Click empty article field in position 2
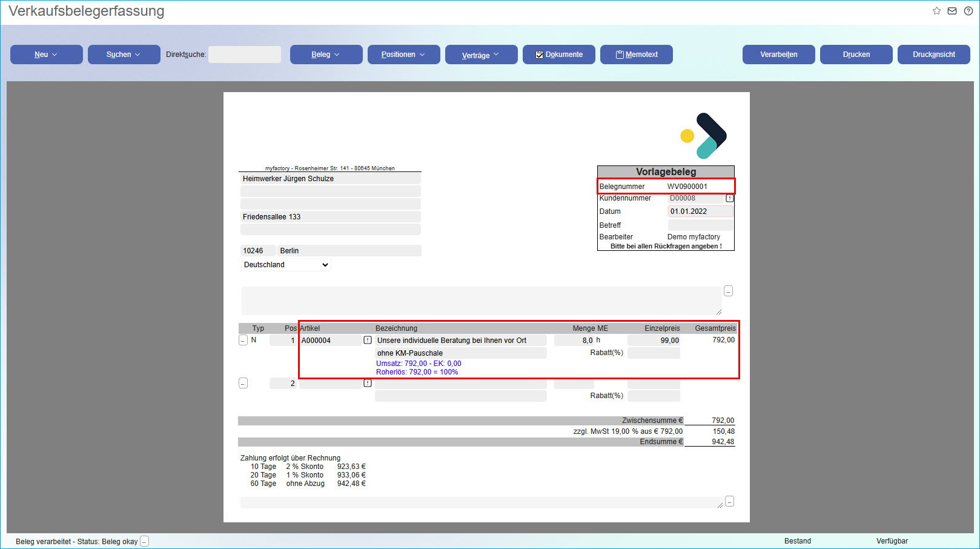The image size is (980, 549). pos(331,384)
